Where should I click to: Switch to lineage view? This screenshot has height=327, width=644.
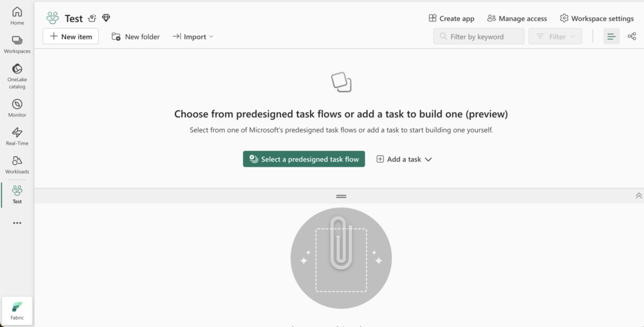[631, 36]
